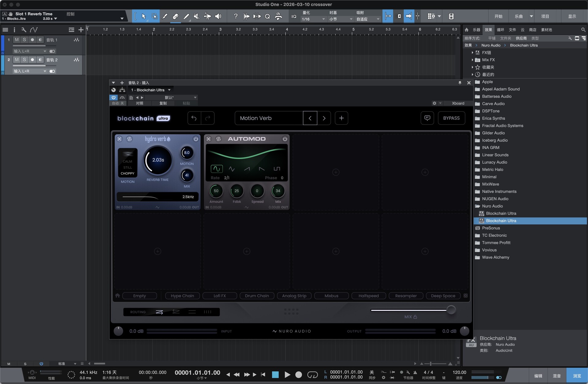Toggle Hydro Verb power button
The image size is (588, 384).
pyautogui.click(x=195, y=139)
